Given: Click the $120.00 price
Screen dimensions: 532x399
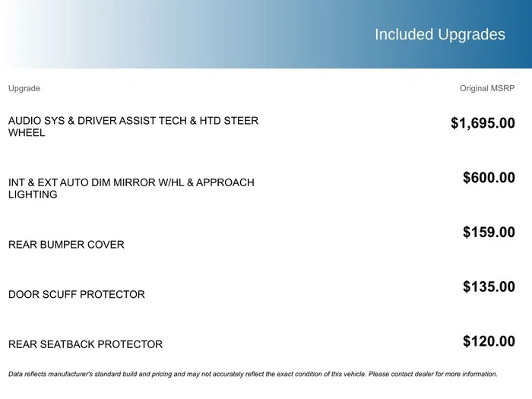Looking at the screenshot, I should 489,342.
